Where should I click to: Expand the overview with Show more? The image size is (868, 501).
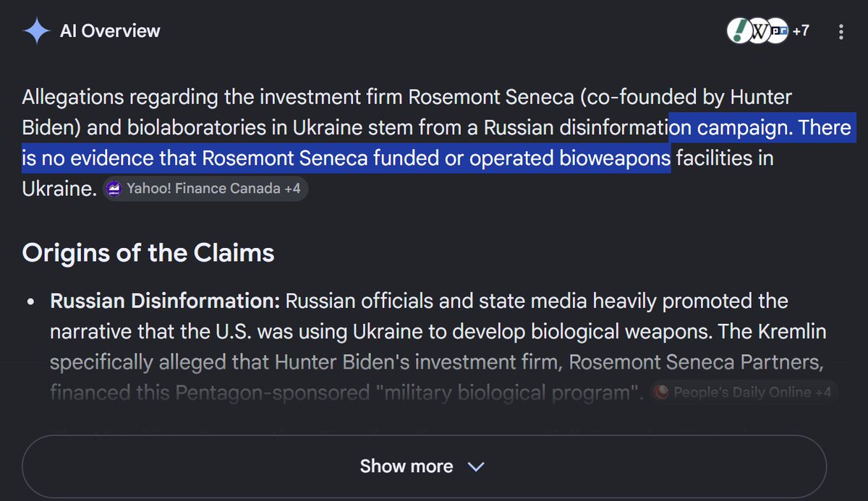424,466
